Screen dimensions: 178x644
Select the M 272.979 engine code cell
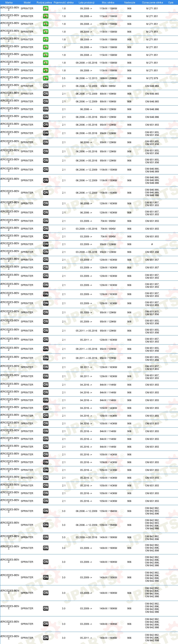[152, 78]
